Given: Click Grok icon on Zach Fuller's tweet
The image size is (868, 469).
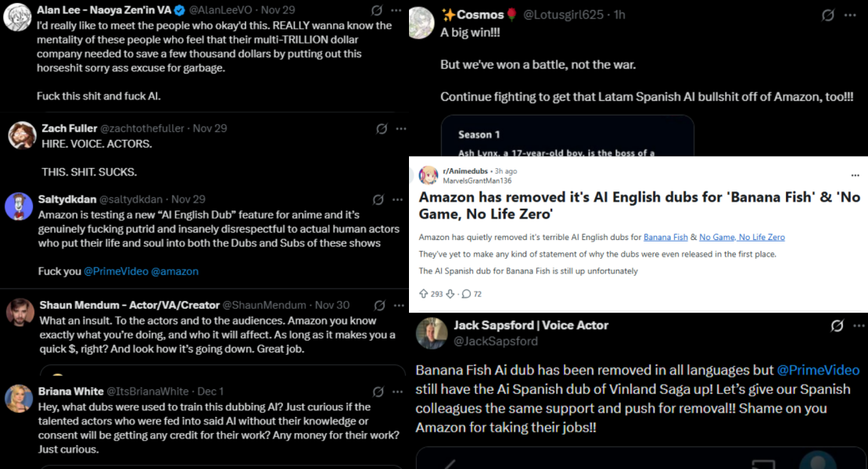Looking at the screenshot, I should 381,128.
